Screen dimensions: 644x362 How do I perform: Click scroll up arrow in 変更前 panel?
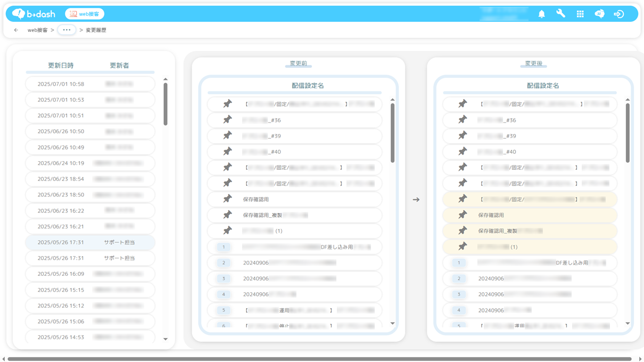(393, 100)
